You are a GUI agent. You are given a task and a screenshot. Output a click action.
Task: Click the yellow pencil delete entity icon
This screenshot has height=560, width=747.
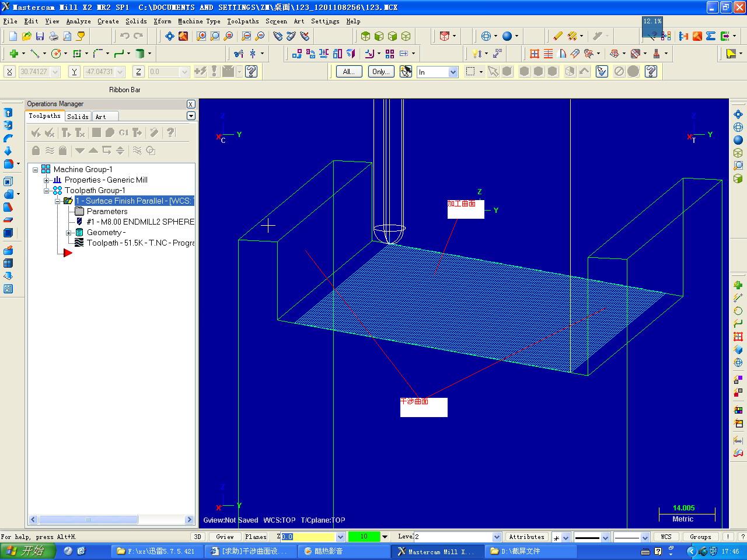point(558,36)
